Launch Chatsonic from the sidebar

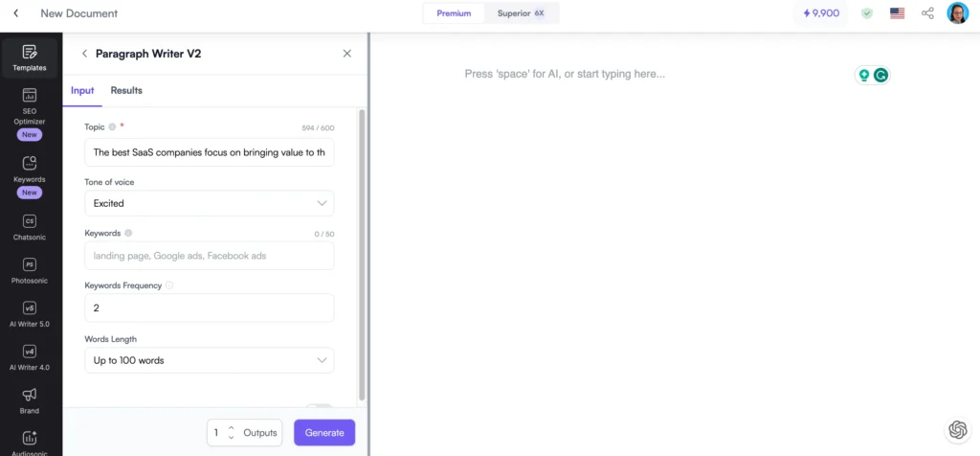click(30, 227)
